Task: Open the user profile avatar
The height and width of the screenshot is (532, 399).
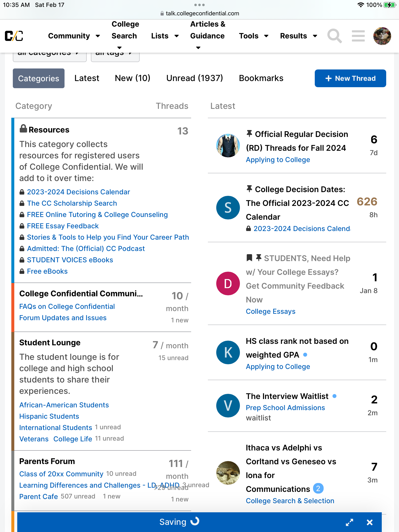Action: [382, 36]
